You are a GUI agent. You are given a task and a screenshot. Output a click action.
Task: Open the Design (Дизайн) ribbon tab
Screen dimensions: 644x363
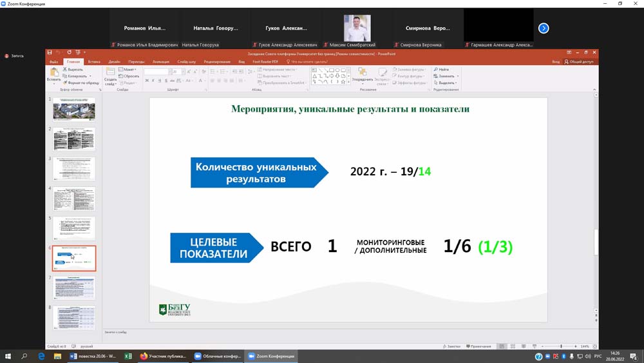coord(114,62)
